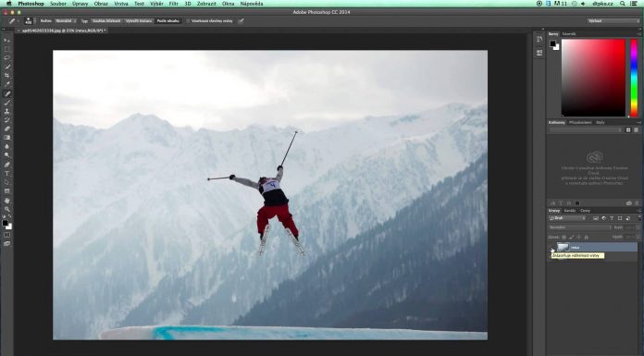Switch libraries to grid view
This screenshot has width=644, height=356.
(628, 129)
